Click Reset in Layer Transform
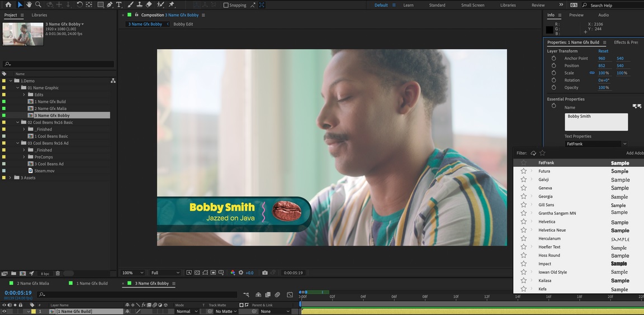Screen dimensions: 644x315 [603, 51]
